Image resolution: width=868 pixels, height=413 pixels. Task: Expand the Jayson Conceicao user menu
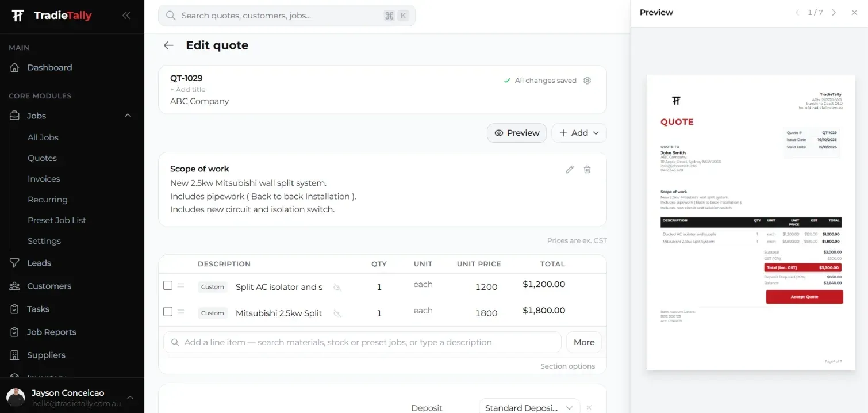[130, 397]
